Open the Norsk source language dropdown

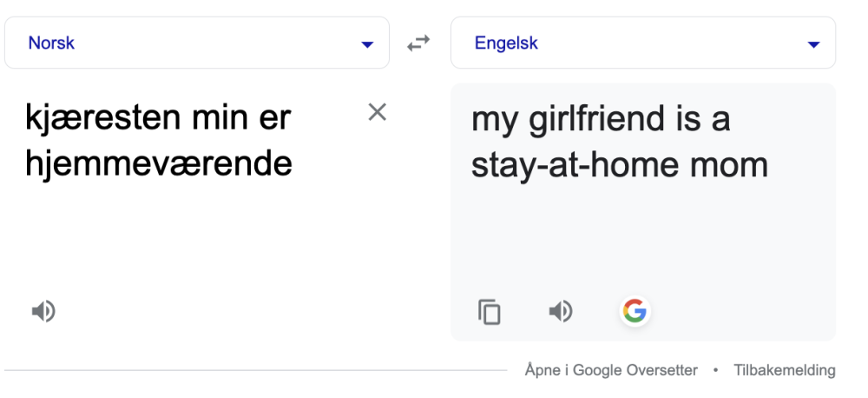point(197,43)
